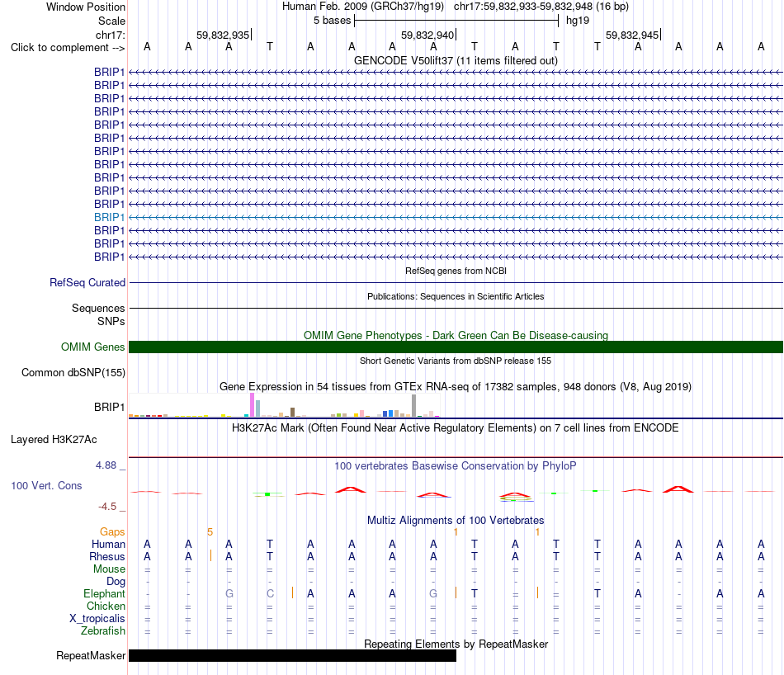Select the 'X_tropicalis' alignment row label
This screenshot has height=675, width=784.
[x=97, y=619]
